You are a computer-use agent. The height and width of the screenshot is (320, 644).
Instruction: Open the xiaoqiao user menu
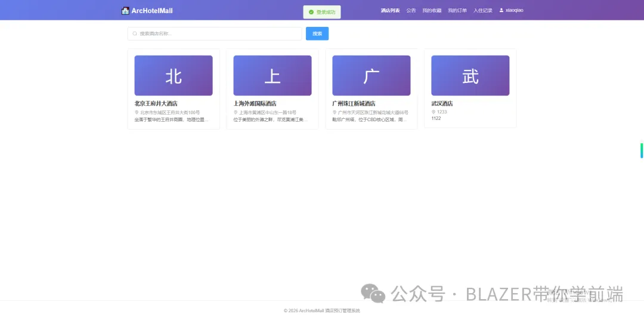(x=512, y=10)
